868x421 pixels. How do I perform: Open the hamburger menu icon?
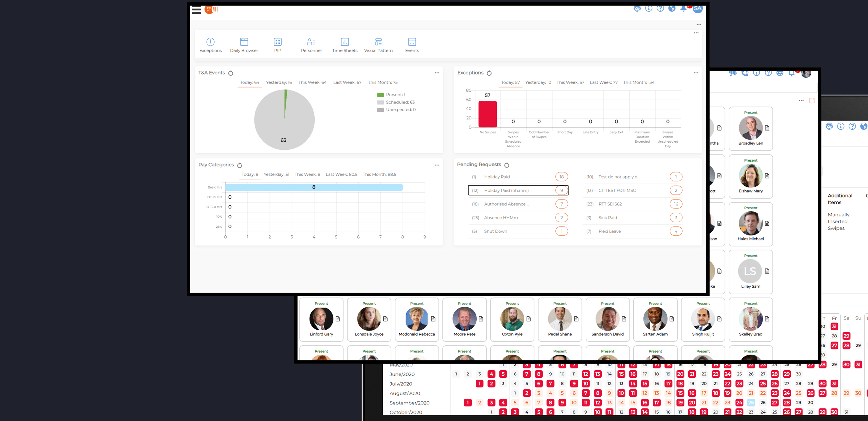(196, 10)
